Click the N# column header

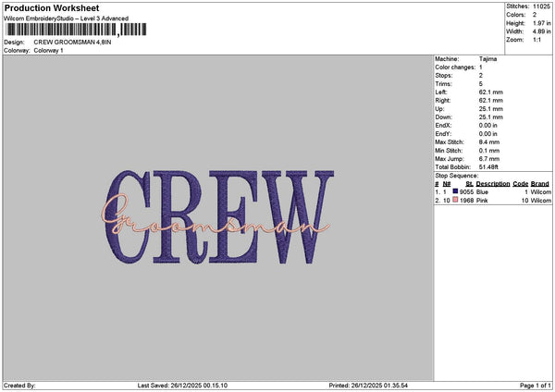(447, 184)
